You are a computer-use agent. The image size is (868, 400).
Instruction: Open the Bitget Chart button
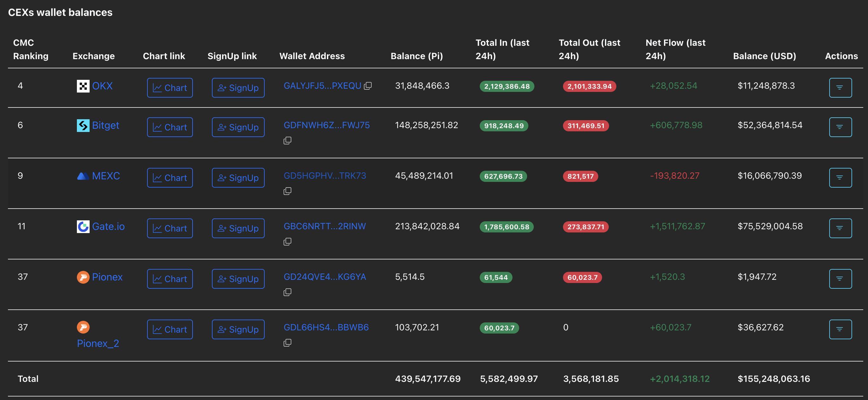170,127
